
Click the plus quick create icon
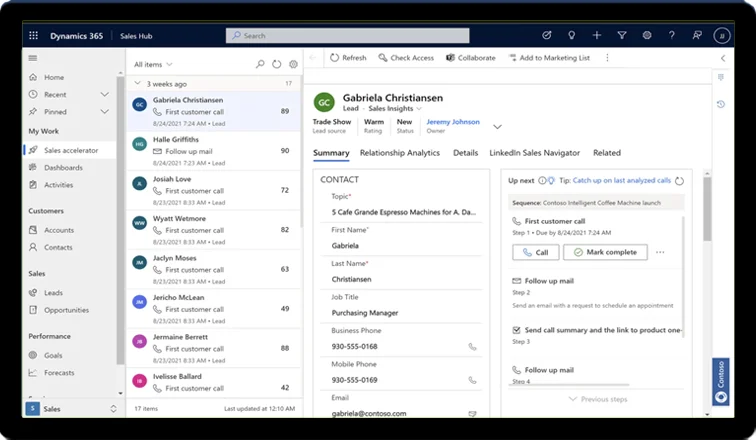click(x=597, y=35)
